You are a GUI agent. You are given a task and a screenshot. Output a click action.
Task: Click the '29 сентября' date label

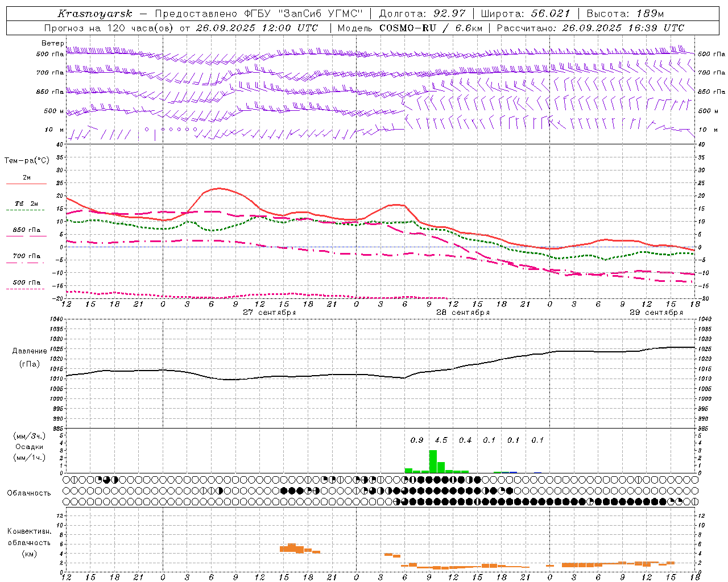click(656, 313)
